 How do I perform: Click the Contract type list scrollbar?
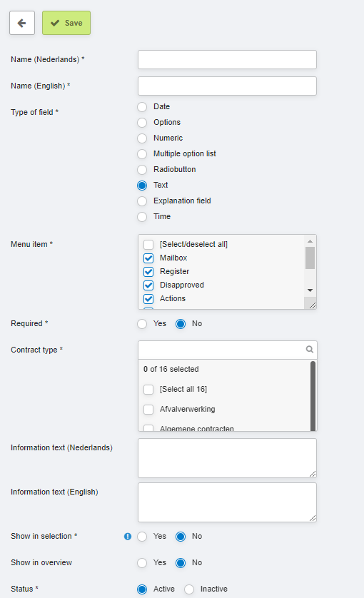point(313,396)
